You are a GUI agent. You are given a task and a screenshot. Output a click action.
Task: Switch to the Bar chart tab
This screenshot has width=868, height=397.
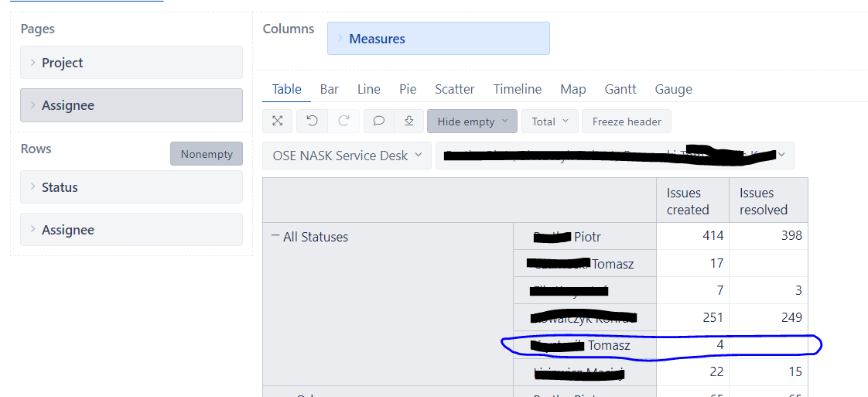[330, 89]
